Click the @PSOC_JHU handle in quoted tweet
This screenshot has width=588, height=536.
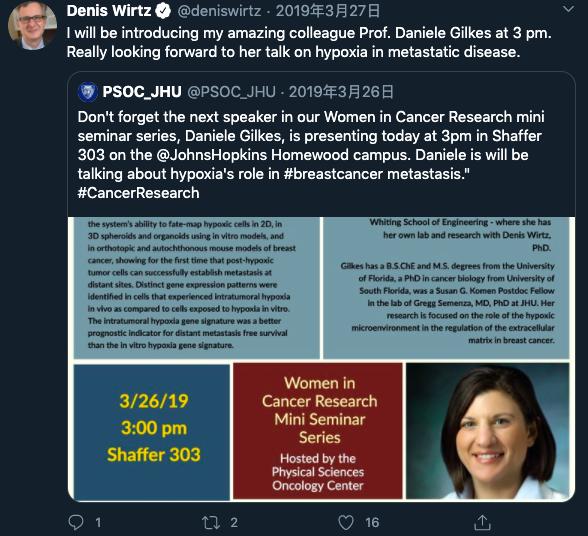click(231, 92)
